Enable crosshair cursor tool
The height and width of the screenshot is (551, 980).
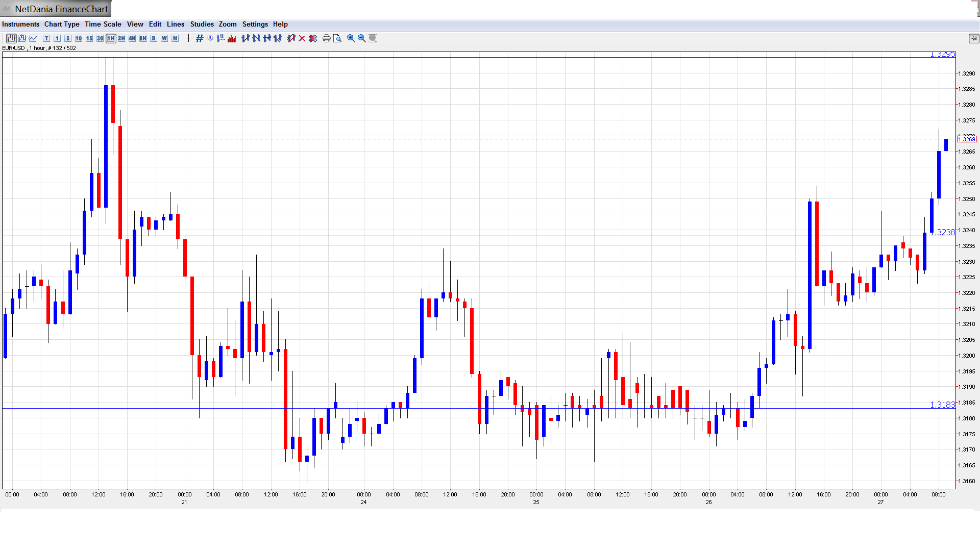pos(188,38)
